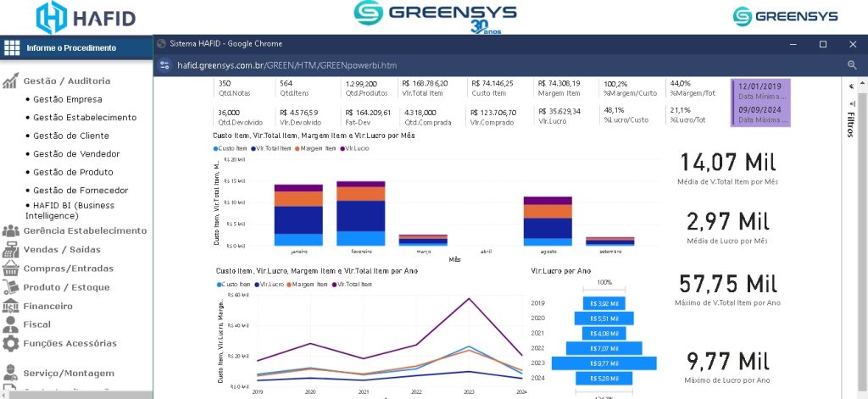Click the grid icon beside Informe o Procedimento
Image resolution: width=868 pixels, height=399 pixels.
(12, 47)
